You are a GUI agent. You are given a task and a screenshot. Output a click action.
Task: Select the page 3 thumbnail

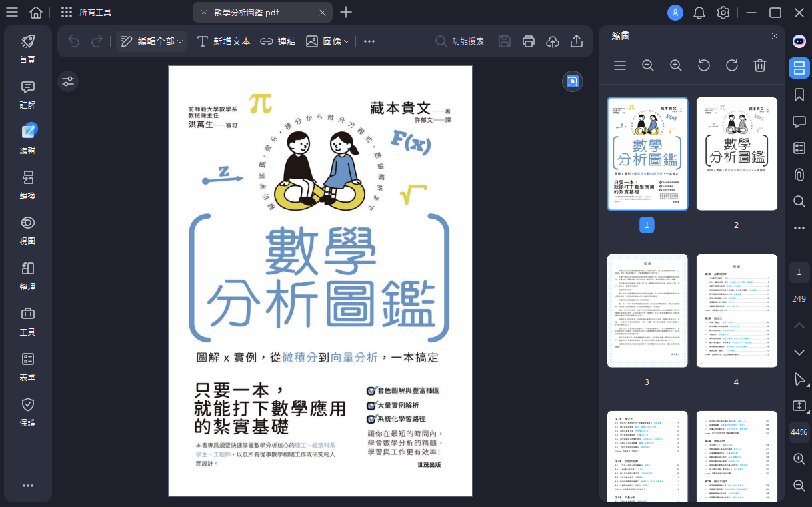tap(647, 310)
